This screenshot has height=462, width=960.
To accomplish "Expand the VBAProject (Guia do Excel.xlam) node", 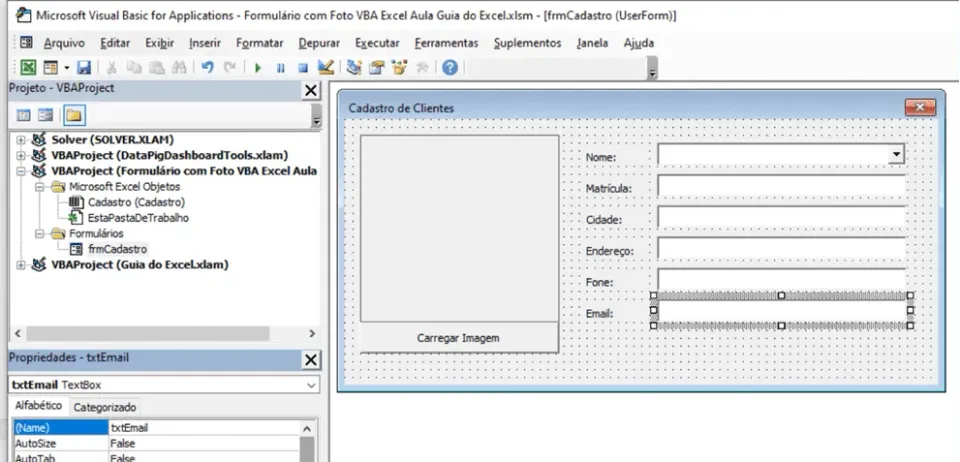I will 21,265.
